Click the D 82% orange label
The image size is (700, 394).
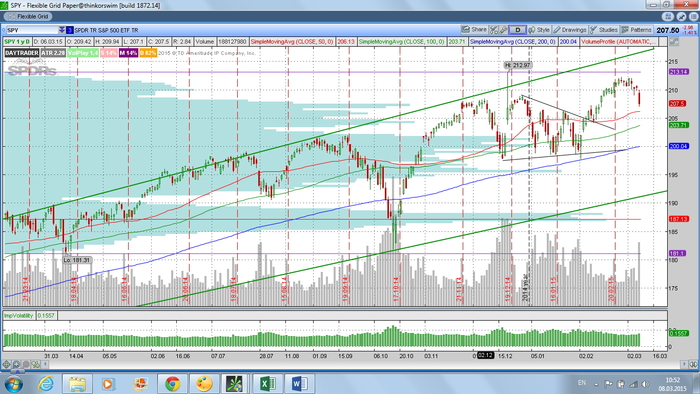coord(148,53)
